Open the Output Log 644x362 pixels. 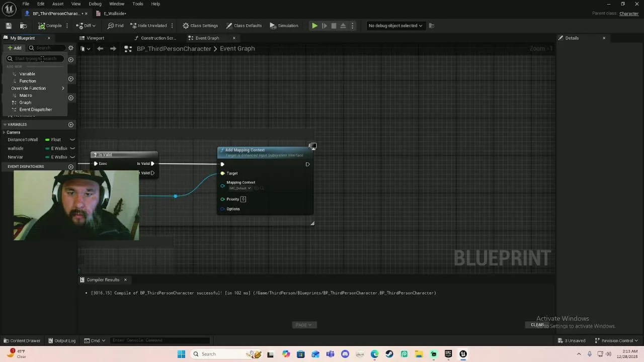pos(61,340)
